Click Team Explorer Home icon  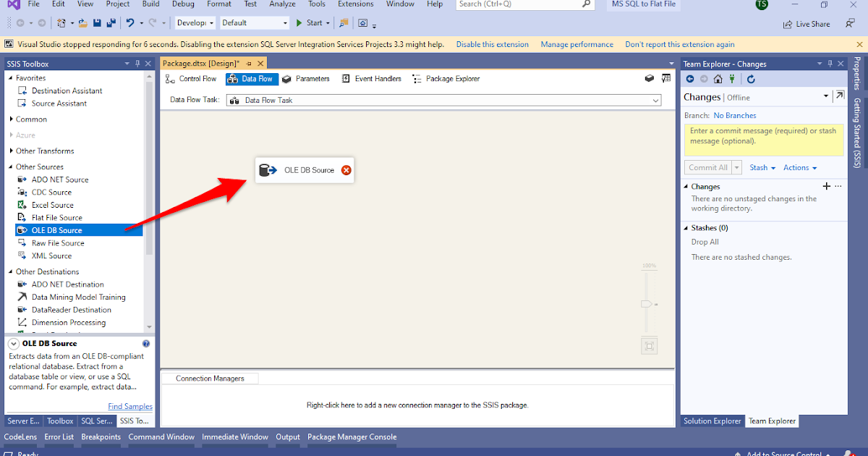718,79
